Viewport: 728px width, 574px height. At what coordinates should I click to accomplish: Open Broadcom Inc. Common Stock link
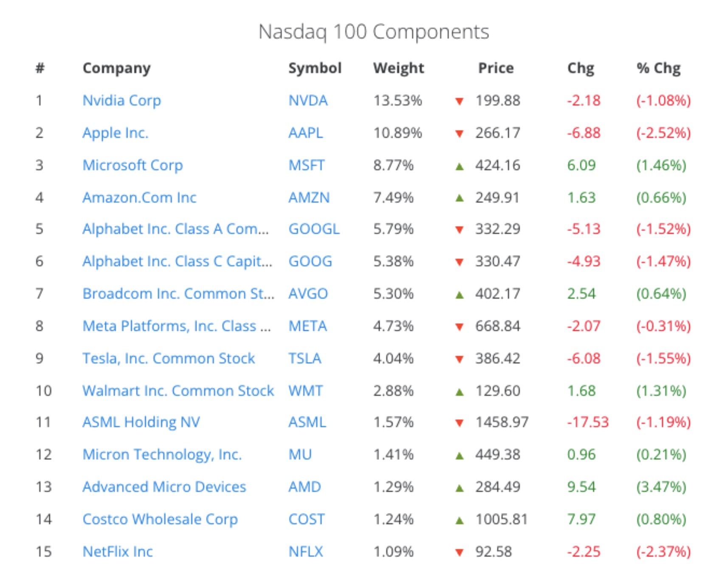click(x=178, y=294)
